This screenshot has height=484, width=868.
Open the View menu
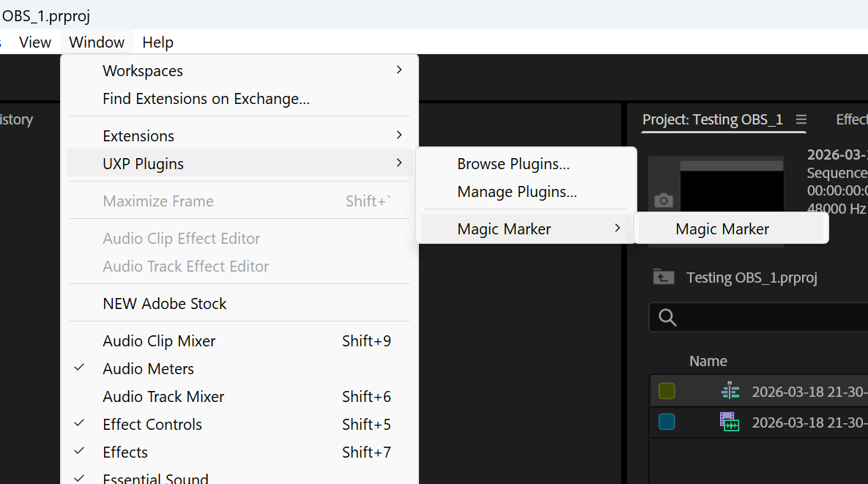point(34,42)
